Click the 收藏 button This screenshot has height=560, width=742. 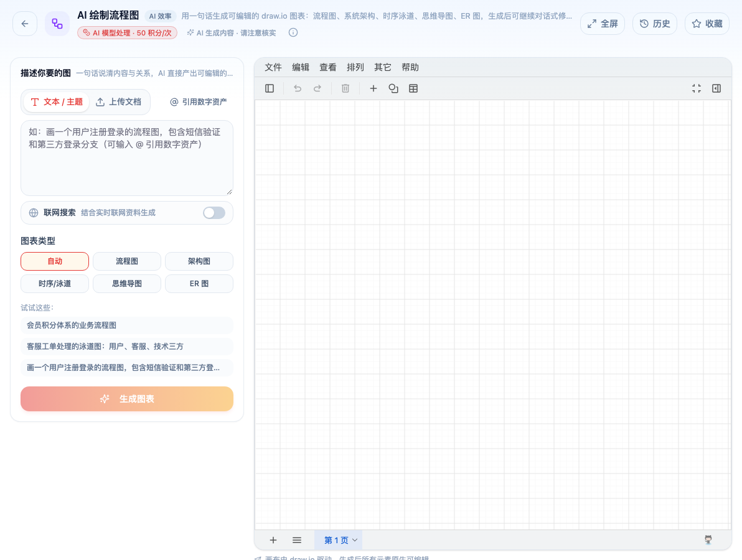click(x=707, y=24)
